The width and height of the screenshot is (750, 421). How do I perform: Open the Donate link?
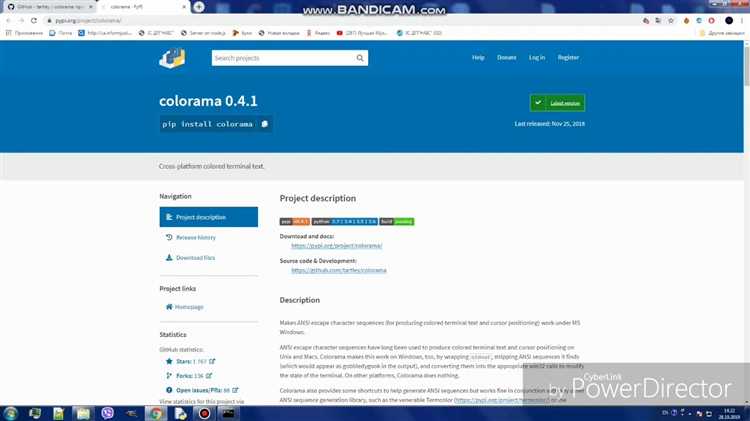click(506, 57)
